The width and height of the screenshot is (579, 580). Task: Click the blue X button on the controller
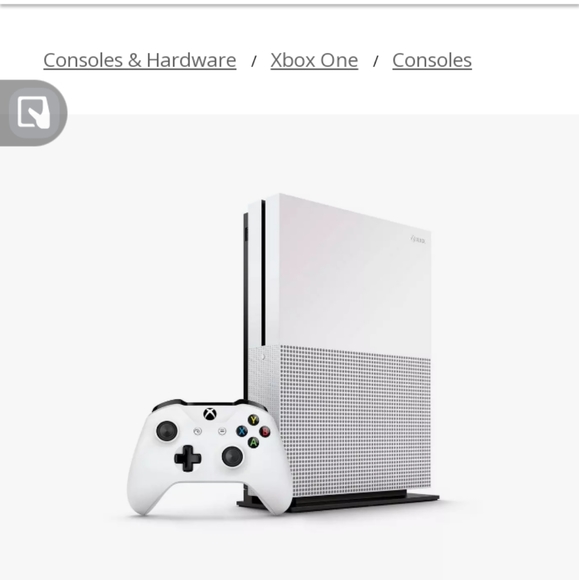pyautogui.click(x=242, y=431)
